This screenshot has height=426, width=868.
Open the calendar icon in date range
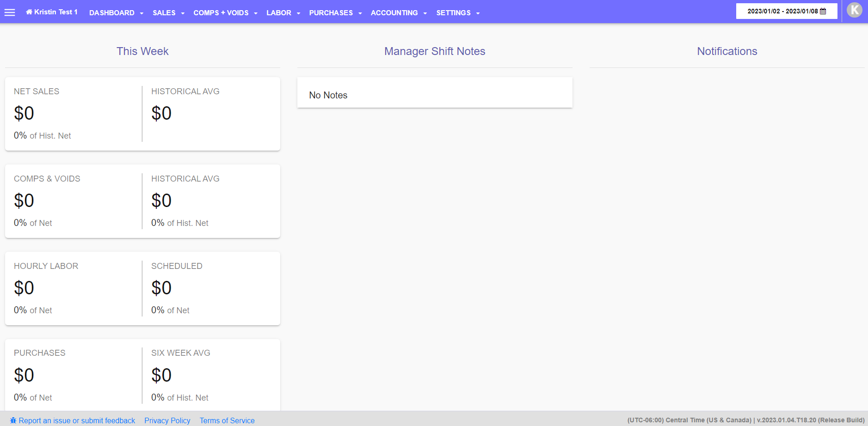823,11
